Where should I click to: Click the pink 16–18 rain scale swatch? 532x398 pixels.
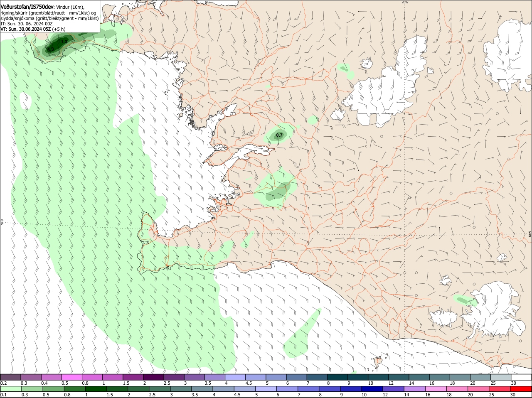click(x=436, y=389)
